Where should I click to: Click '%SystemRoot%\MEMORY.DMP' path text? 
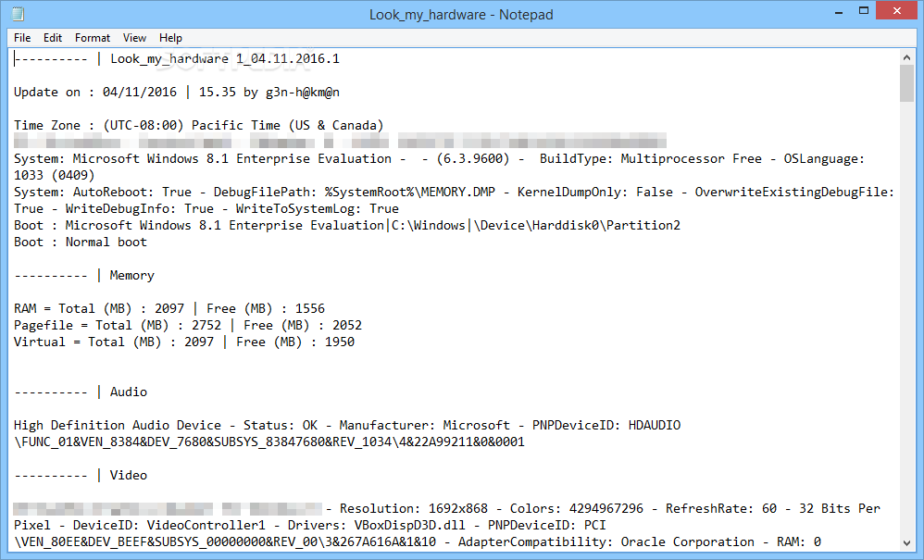[409, 192]
